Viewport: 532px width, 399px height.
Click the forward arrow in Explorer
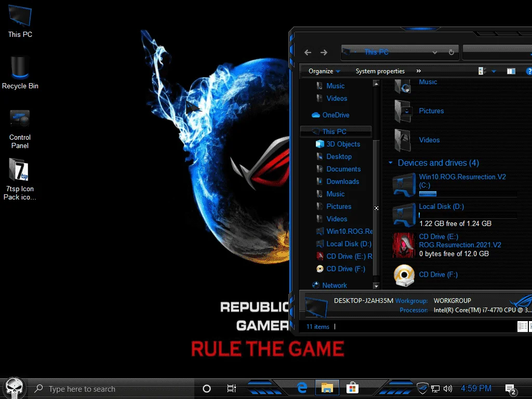coord(324,52)
